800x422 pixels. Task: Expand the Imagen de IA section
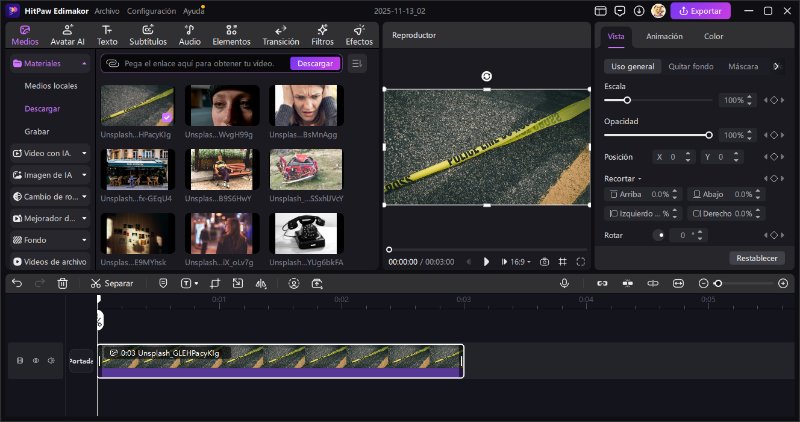(x=84, y=175)
